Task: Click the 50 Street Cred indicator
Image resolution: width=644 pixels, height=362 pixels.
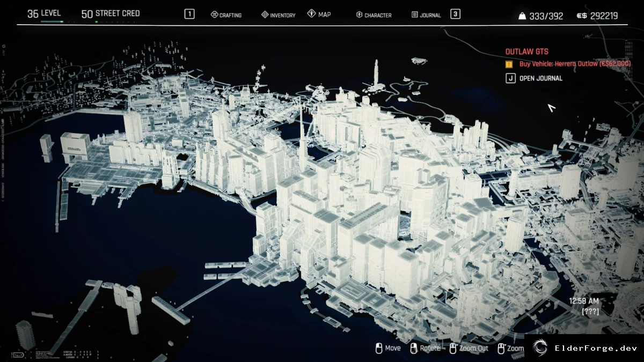Action: pyautogui.click(x=111, y=13)
